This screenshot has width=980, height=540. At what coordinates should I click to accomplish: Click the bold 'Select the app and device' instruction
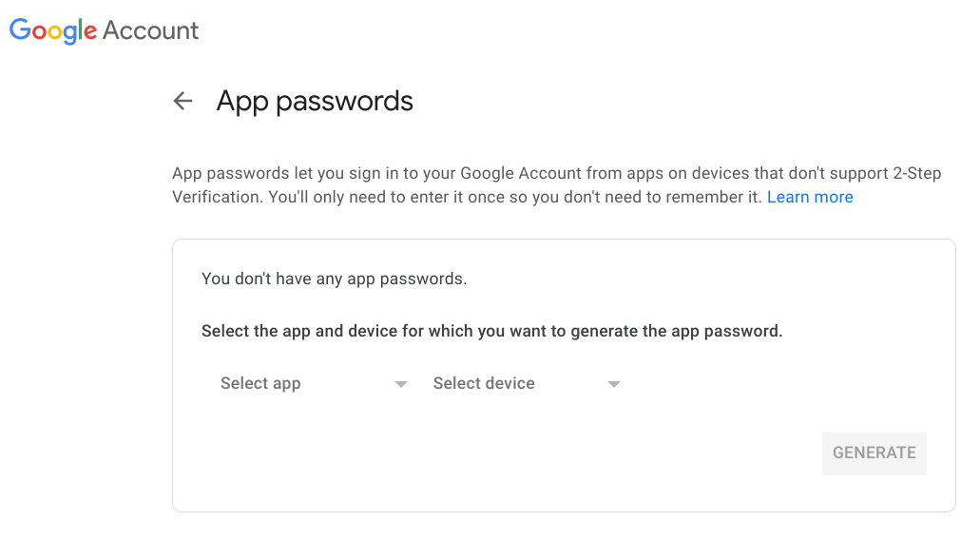coord(491,331)
